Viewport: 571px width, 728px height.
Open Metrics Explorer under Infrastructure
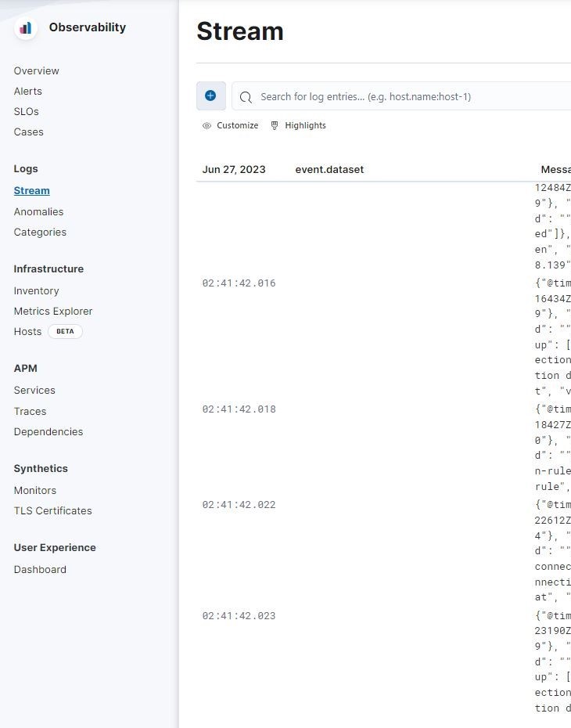(52, 311)
